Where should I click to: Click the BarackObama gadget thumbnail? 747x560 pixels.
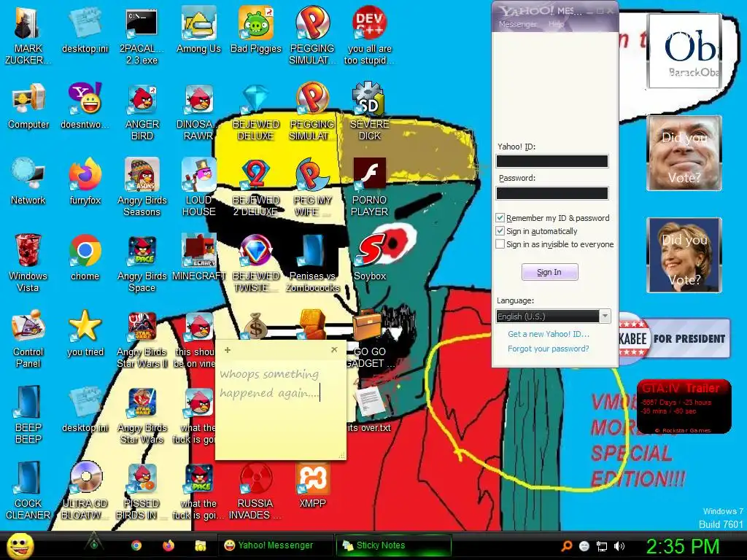point(684,51)
